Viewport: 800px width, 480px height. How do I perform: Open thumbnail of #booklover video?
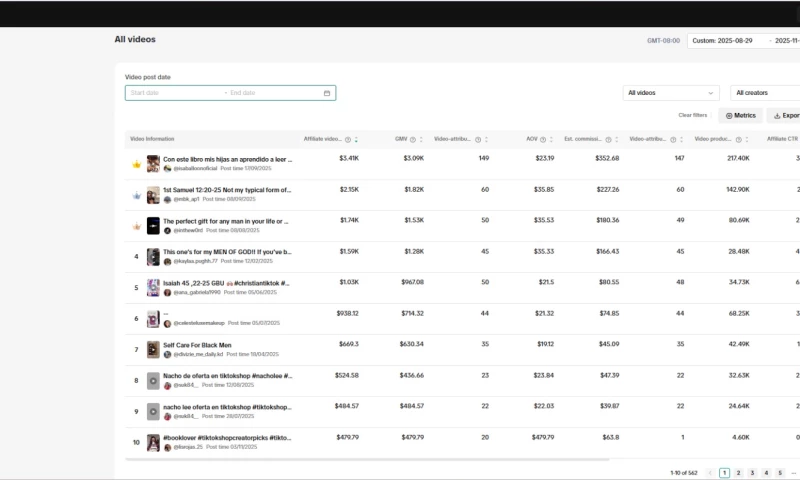tap(153, 443)
